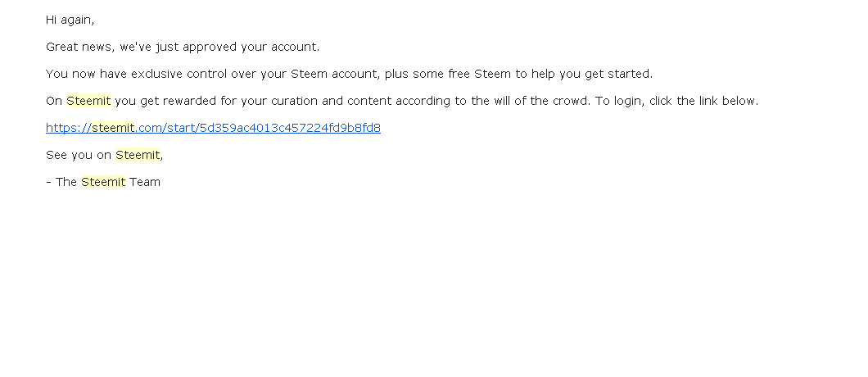The image size is (868, 377).
Task: Click the "See you on" closing text
Action: tap(79, 155)
